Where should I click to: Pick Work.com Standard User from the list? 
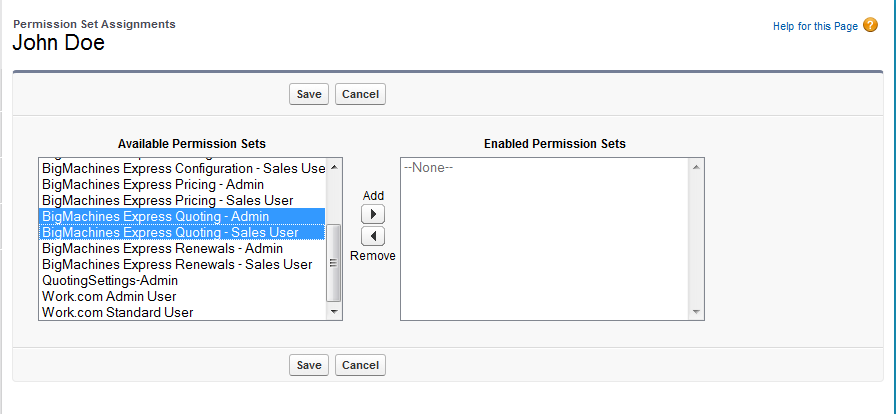[x=117, y=312]
